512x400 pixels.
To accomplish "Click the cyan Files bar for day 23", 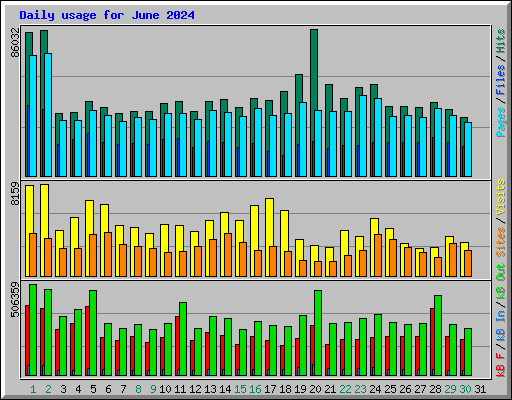I will point(363,136).
